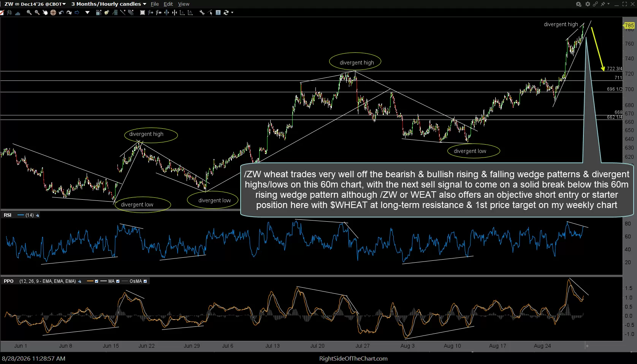Select the text annotation tool
Image resolution: width=637 pixels, height=364 pixels.
[x=218, y=13]
